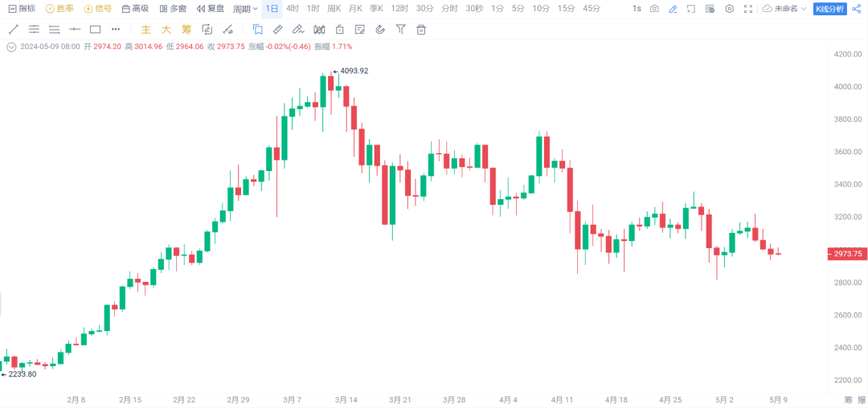
Task: Toggle the 大 large-order overlay
Action: [166, 29]
